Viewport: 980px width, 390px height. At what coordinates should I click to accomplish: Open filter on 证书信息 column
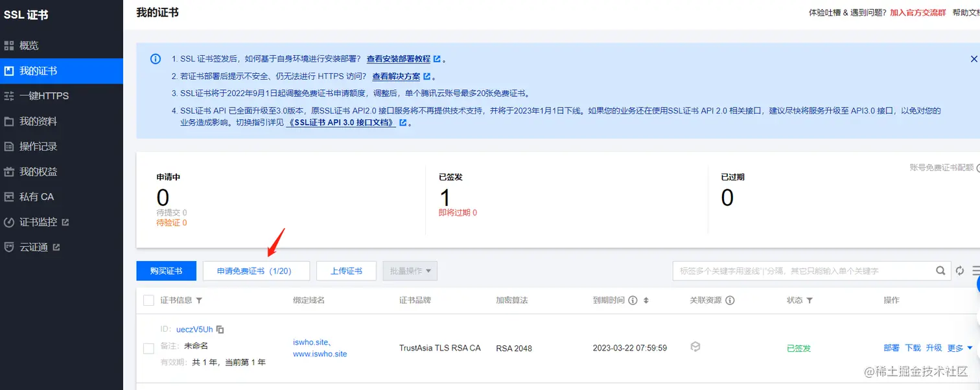click(x=199, y=301)
